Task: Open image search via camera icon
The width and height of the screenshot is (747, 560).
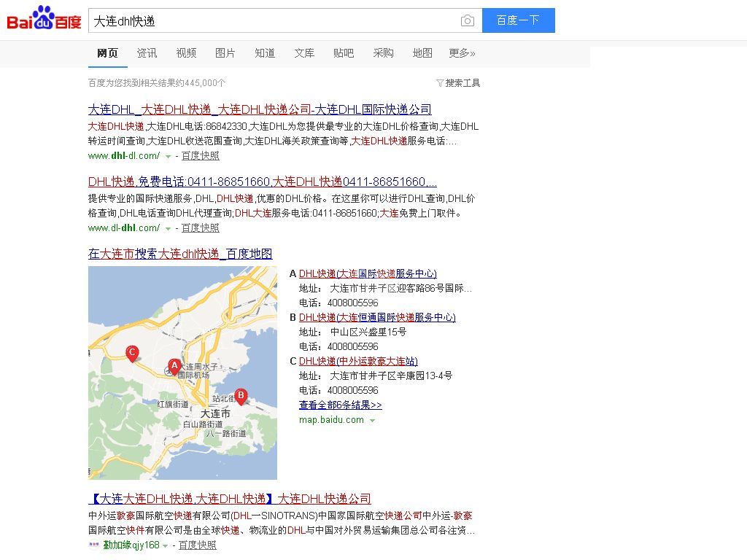Action: tap(468, 20)
